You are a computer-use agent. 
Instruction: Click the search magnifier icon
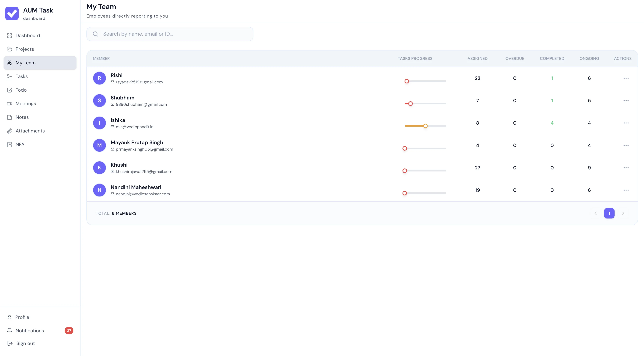[x=95, y=34]
